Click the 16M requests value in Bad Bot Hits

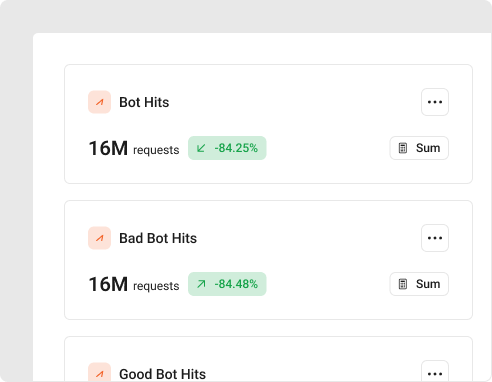coord(134,284)
